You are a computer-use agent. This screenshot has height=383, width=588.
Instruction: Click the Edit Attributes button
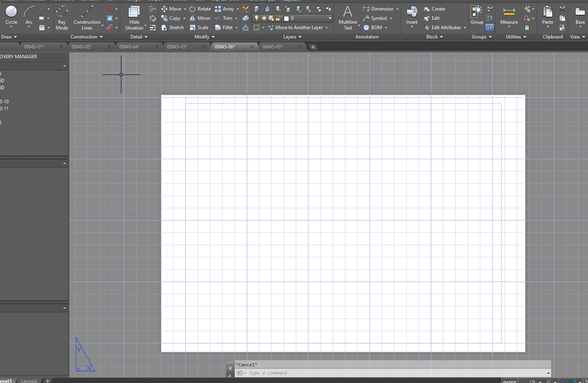tap(445, 27)
